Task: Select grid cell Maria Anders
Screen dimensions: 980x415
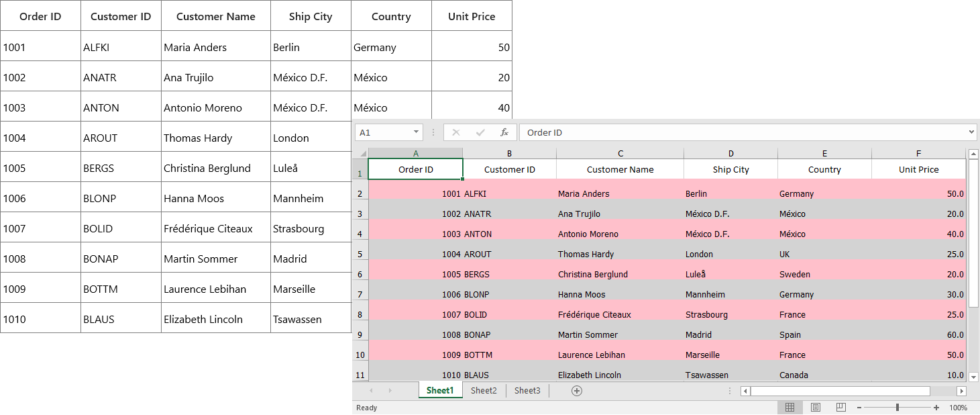Action: (216, 47)
